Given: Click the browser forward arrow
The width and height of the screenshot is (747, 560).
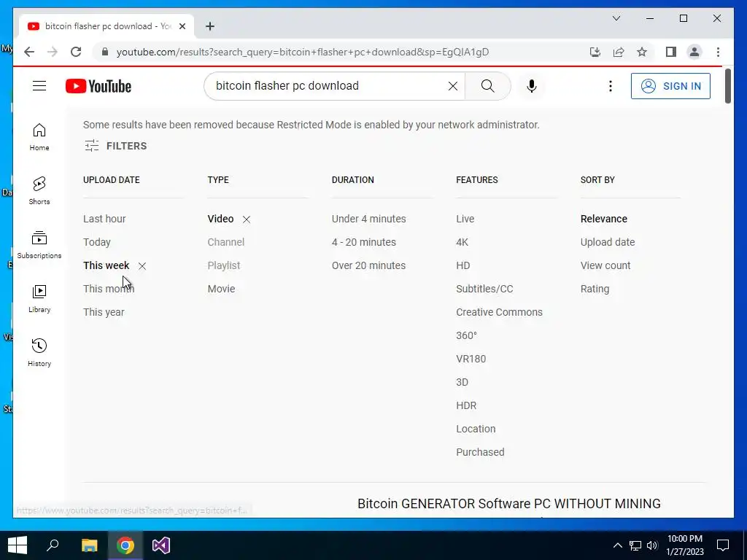Looking at the screenshot, I should point(53,52).
